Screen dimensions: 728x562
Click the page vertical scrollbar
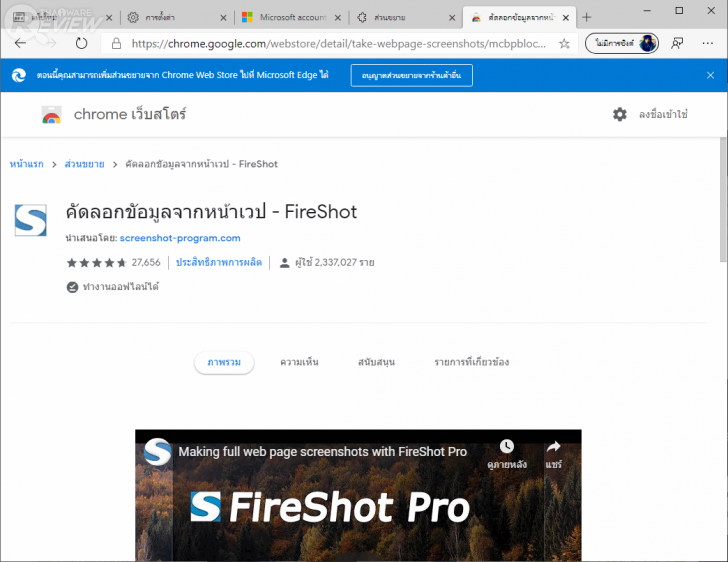(723, 200)
